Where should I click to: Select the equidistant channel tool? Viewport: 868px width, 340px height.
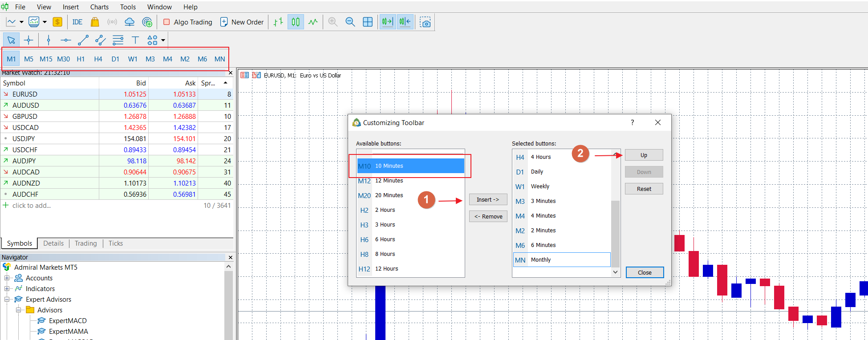(101, 40)
